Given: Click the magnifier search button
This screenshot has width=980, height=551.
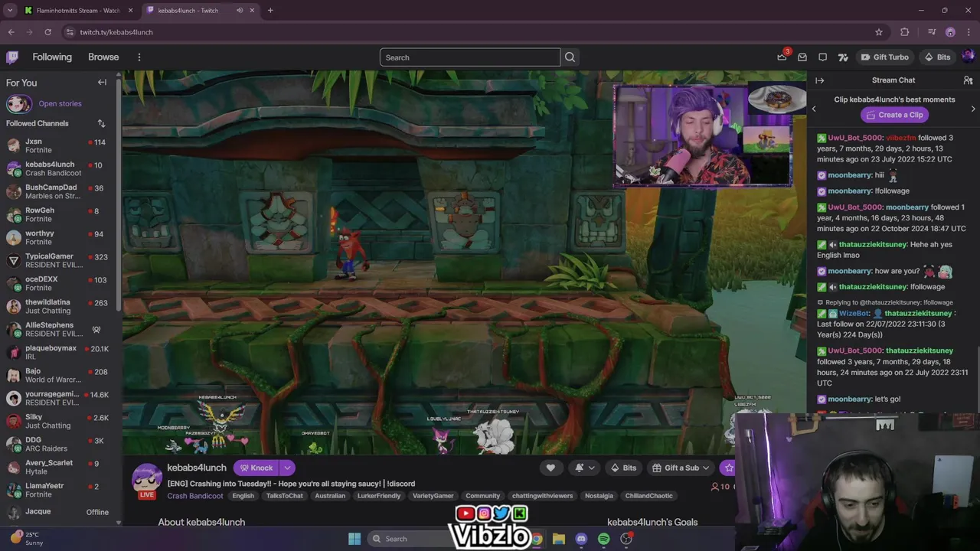Looking at the screenshot, I should pyautogui.click(x=570, y=57).
